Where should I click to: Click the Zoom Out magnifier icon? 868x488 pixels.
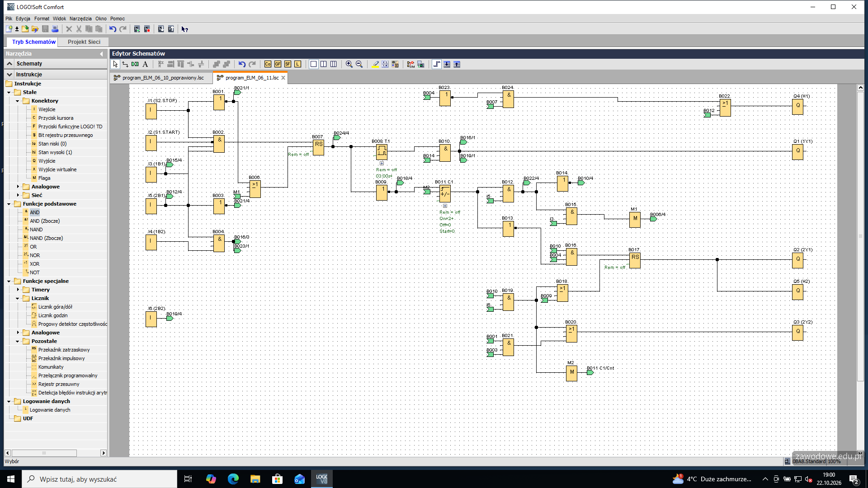[x=359, y=64]
